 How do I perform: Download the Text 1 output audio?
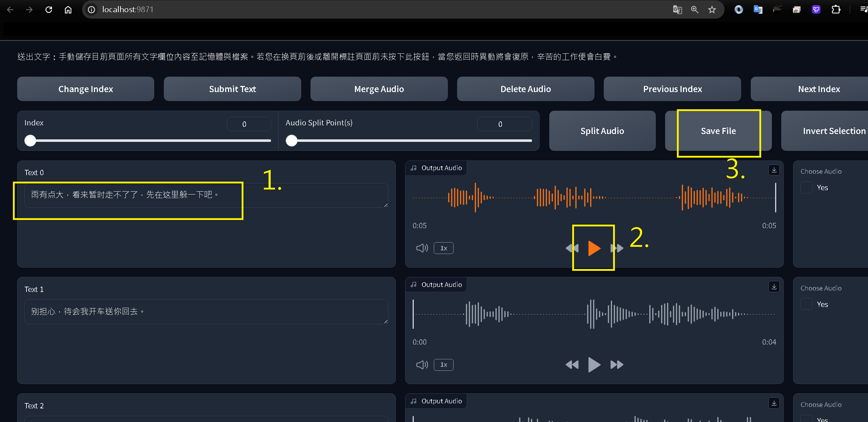click(774, 287)
